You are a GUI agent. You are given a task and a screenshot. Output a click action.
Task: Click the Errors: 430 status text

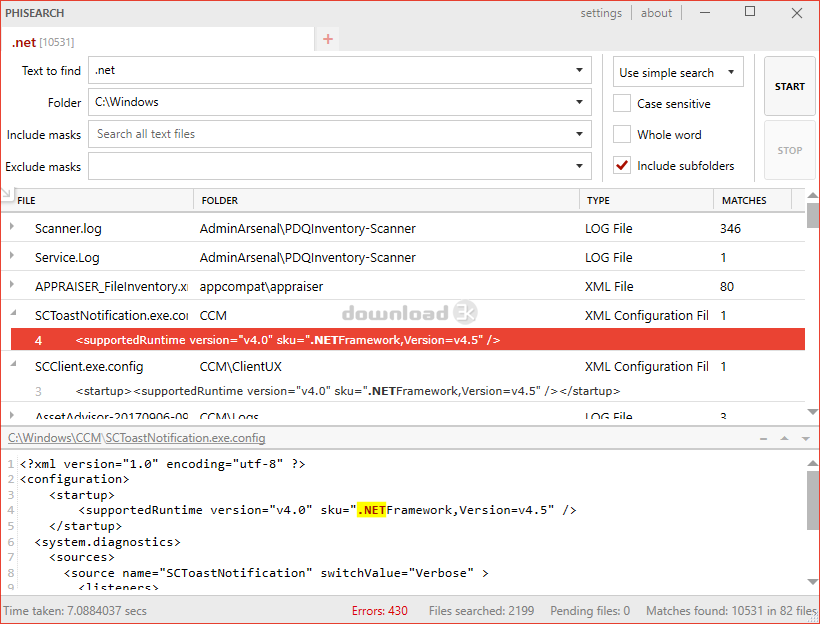click(x=380, y=610)
